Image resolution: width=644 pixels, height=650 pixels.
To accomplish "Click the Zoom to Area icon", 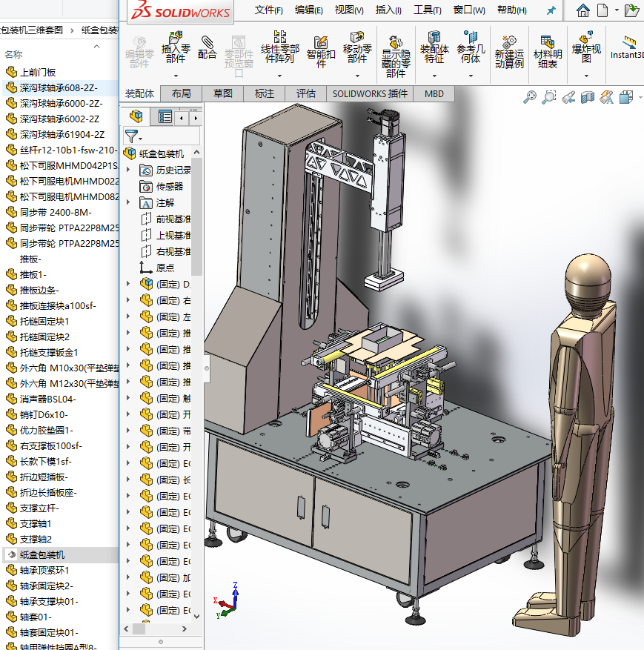I will click(x=548, y=97).
